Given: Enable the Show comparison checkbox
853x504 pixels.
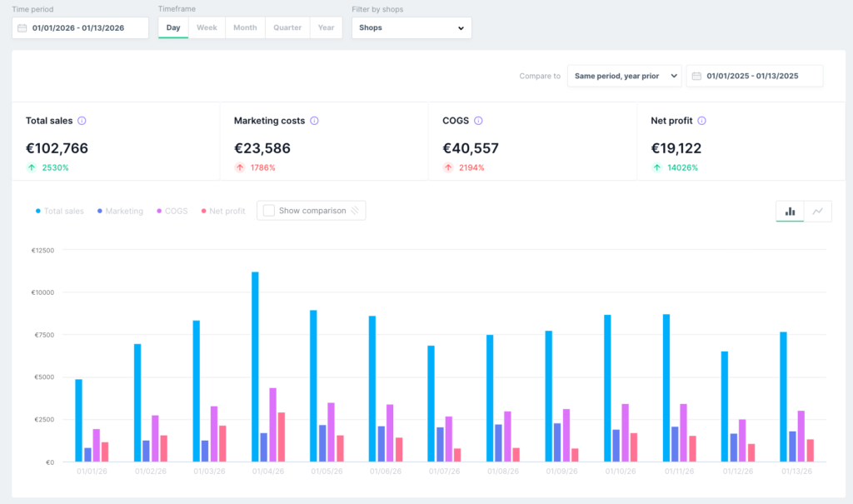Looking at the screenshot, I should coord(269,211).
